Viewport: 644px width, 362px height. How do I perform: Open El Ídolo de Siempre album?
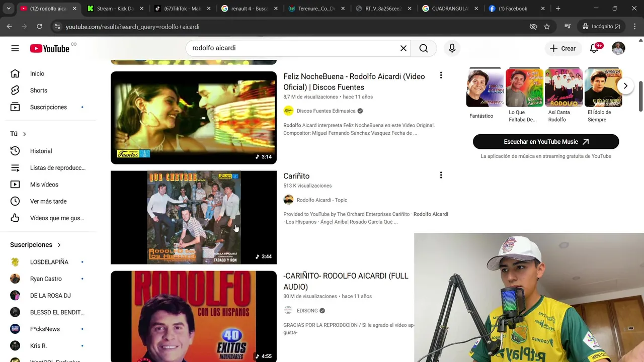click(x=603, y=88)
